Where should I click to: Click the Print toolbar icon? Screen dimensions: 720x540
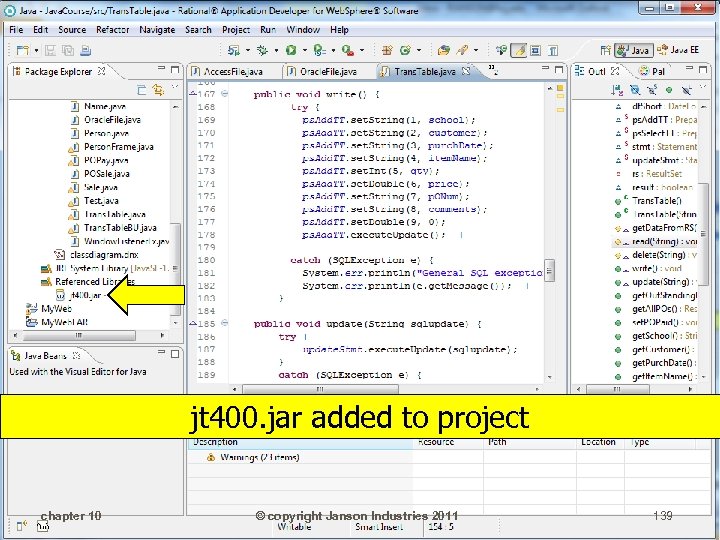click(85, 50)
